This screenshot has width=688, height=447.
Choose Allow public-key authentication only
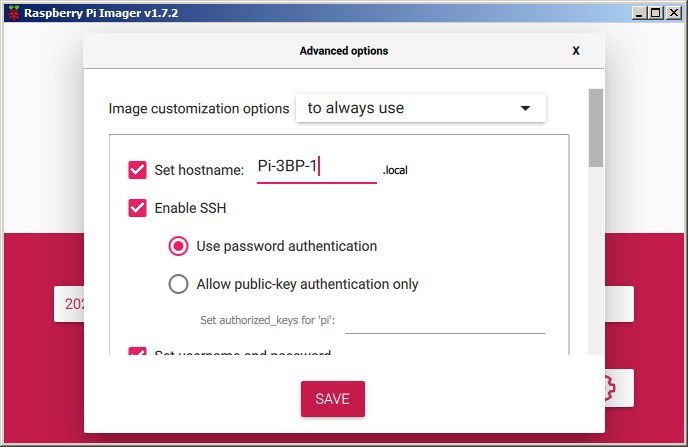coord(179,284)
